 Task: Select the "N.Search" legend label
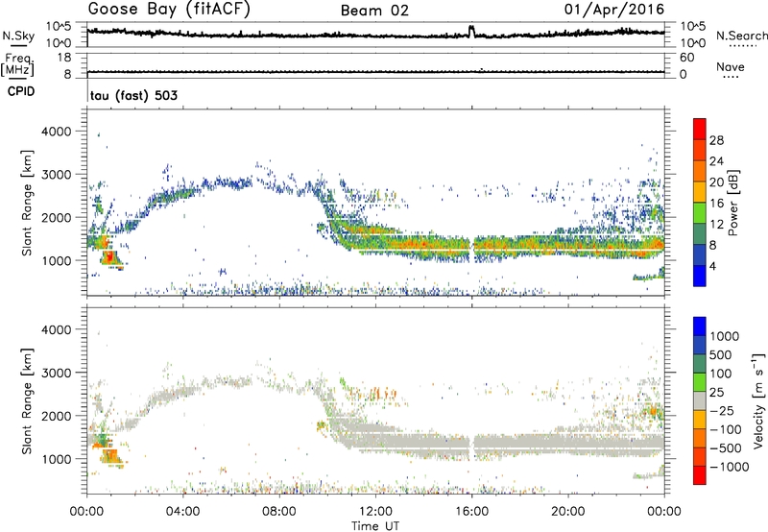[742, 36]
